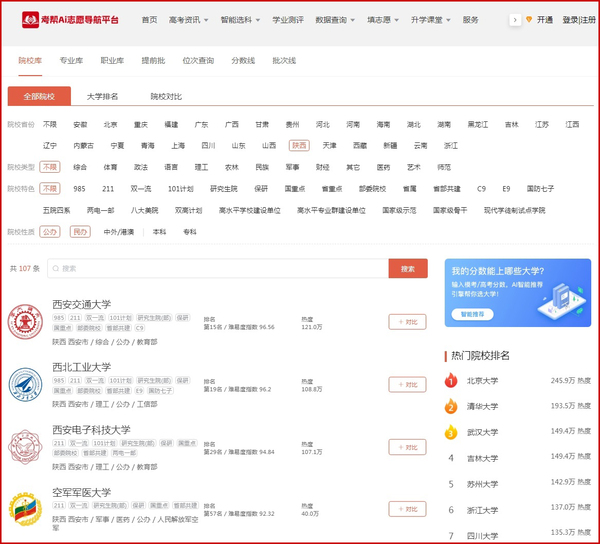Toggle the 公办 school nature filter

[50, 231]
